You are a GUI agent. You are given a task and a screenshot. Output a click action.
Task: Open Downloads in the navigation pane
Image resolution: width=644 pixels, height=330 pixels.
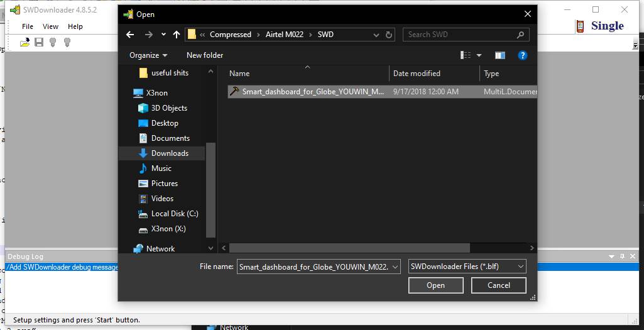coord(169,153)
